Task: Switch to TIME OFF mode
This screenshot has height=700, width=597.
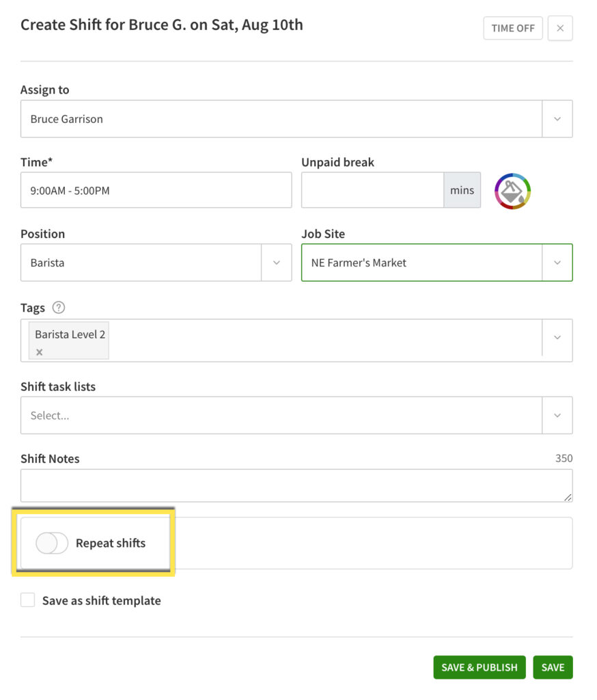Action: tap(513, 28)
